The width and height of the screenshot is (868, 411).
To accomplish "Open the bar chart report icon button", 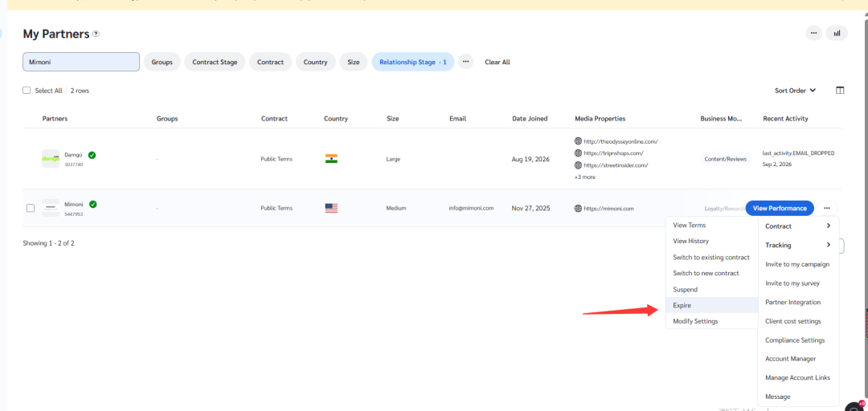I will (x=837, y=33).
